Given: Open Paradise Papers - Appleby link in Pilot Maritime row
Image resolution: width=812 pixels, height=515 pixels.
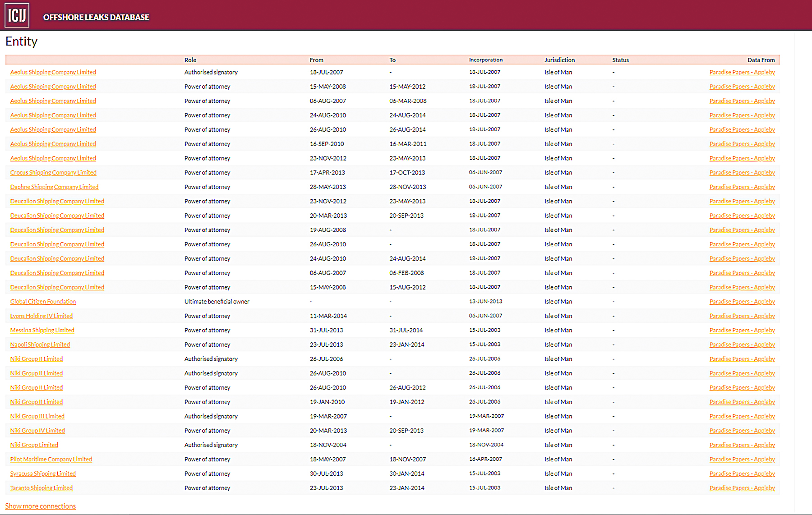Looking at the screenshot, I should click(742, 460).
